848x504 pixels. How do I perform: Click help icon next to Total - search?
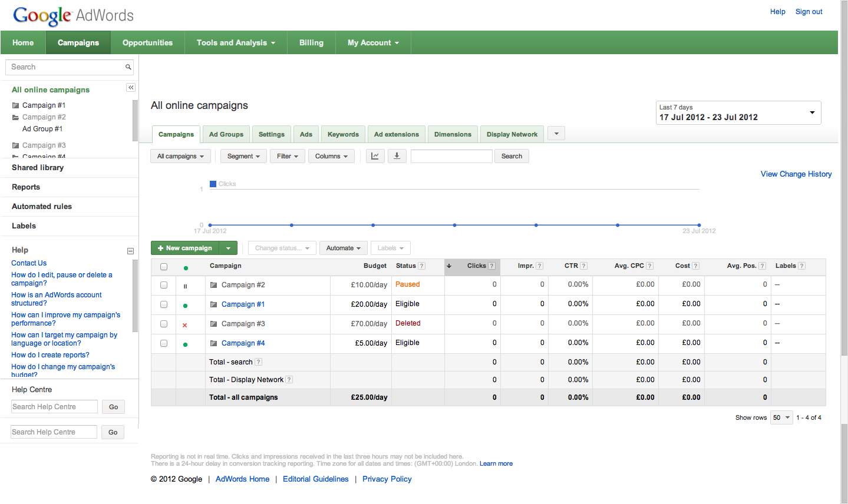click(x=258, y=362)
